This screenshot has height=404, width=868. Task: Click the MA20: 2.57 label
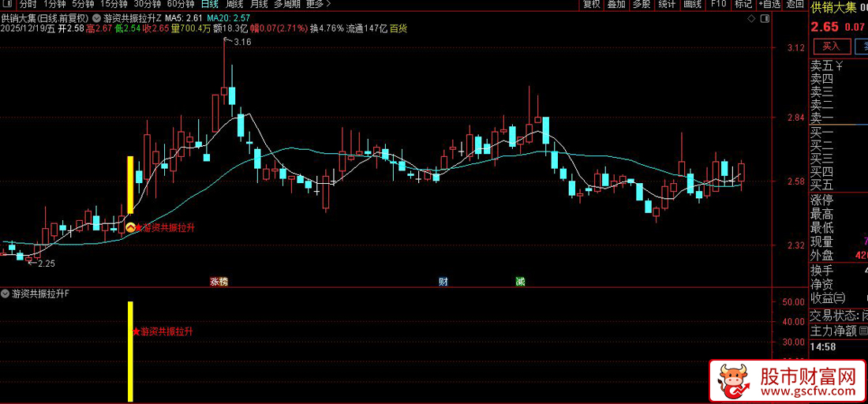(x=230, y=18)
